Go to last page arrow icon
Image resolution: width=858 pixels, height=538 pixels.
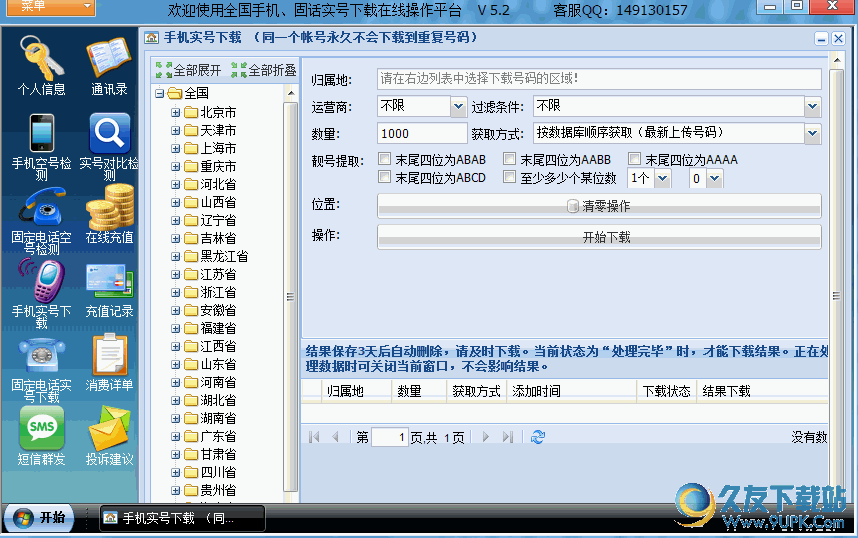508,437
